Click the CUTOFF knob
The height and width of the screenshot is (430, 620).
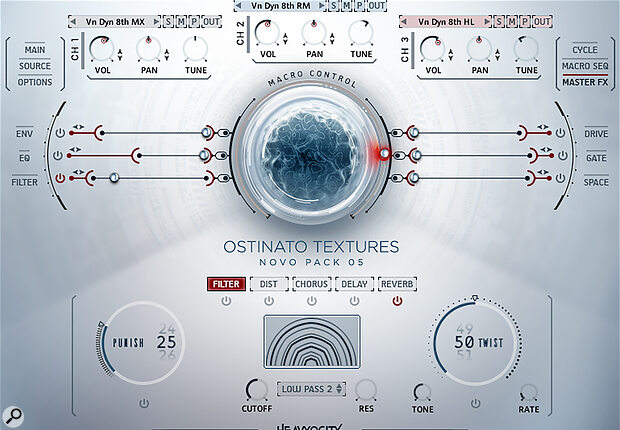pos(257,390)
